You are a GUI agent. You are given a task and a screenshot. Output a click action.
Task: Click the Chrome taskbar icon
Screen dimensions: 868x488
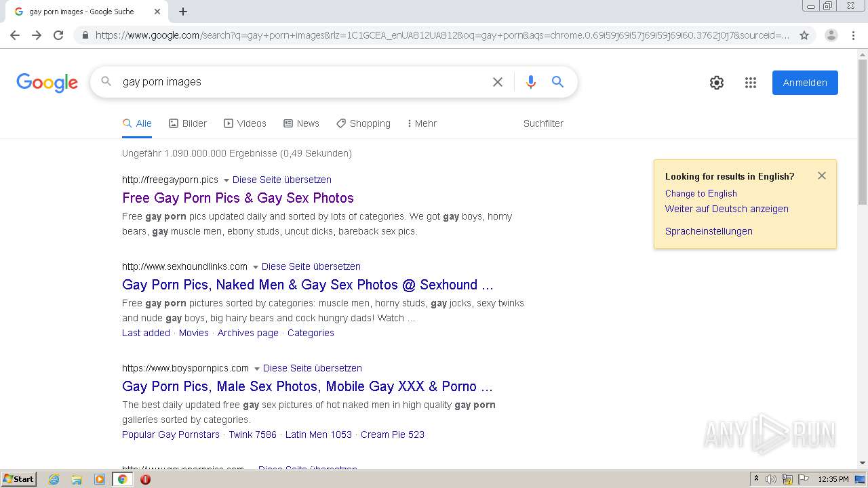click(122, 479)
